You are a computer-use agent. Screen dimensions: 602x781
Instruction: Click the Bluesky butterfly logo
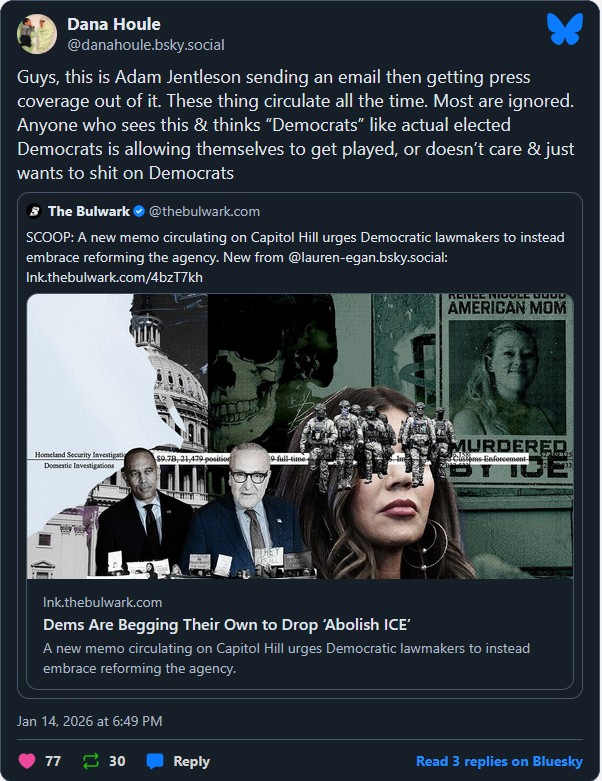click(x=565, y=29)
